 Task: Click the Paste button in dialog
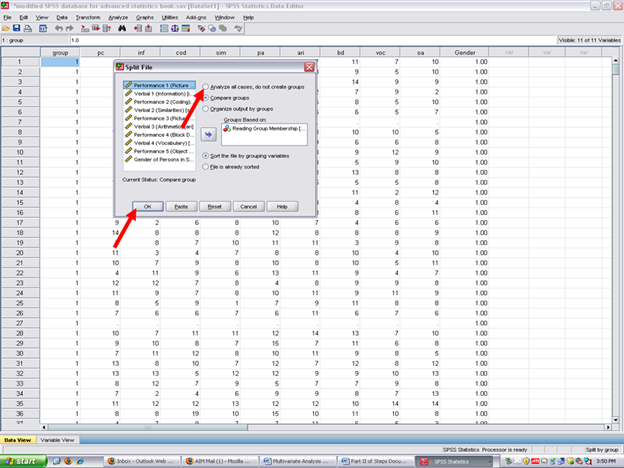[181, 206]
